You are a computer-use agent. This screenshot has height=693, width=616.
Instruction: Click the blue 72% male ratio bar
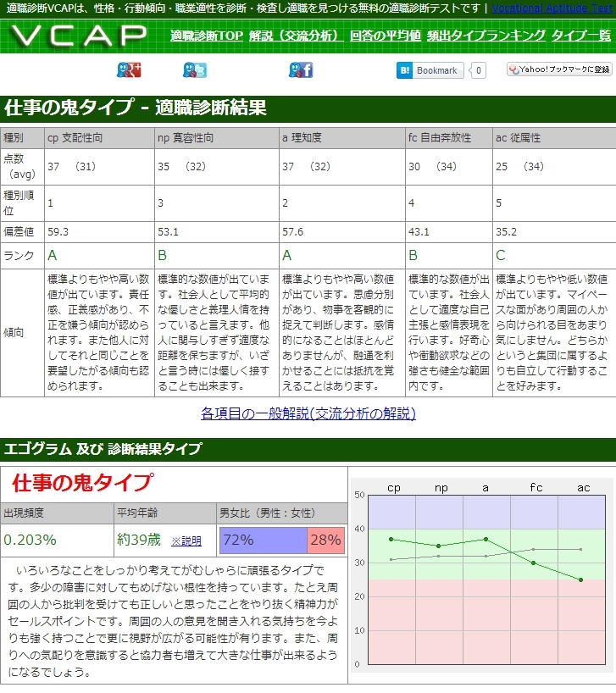click(x=263, y=540)
